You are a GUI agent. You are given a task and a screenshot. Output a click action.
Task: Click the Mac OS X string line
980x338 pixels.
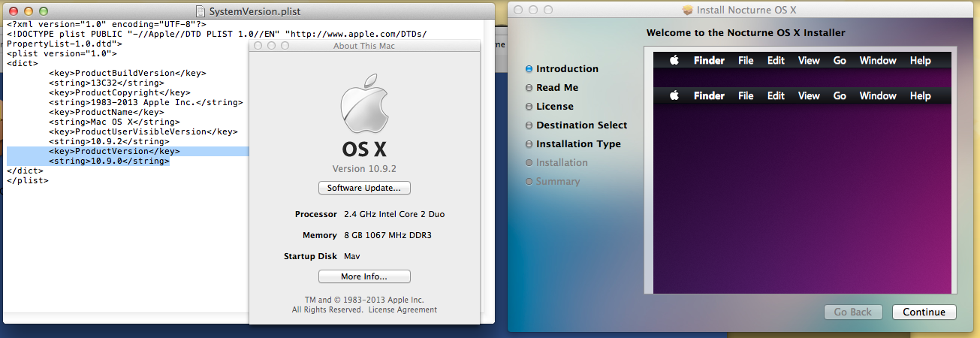[114, 122]
